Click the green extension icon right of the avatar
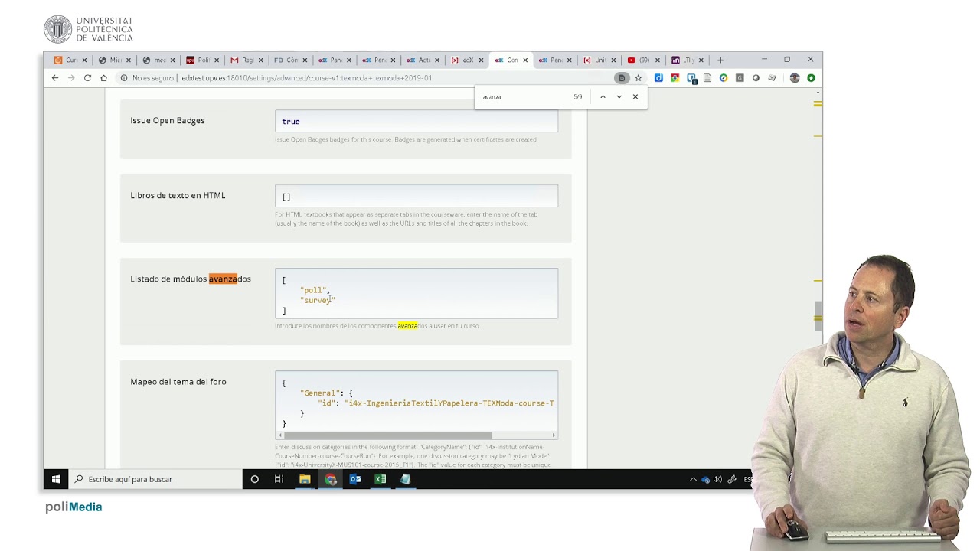Screen dimensions: 980x551 point(811,78)
